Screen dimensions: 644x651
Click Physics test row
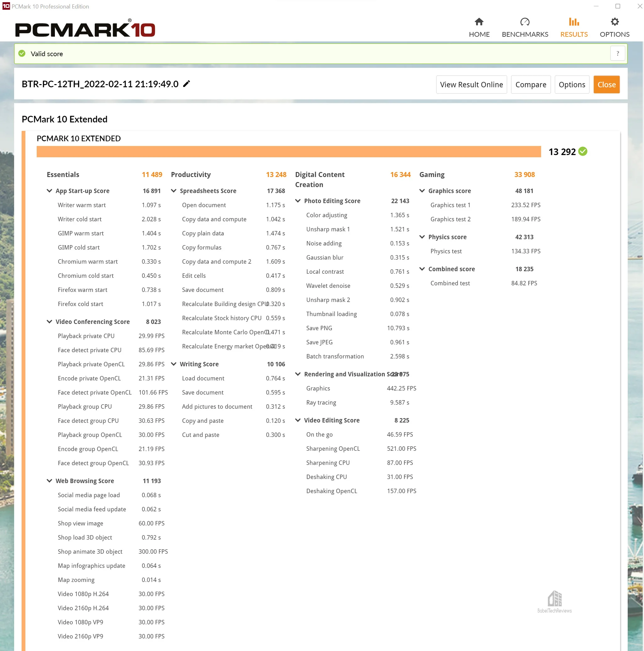click(485, 251)
